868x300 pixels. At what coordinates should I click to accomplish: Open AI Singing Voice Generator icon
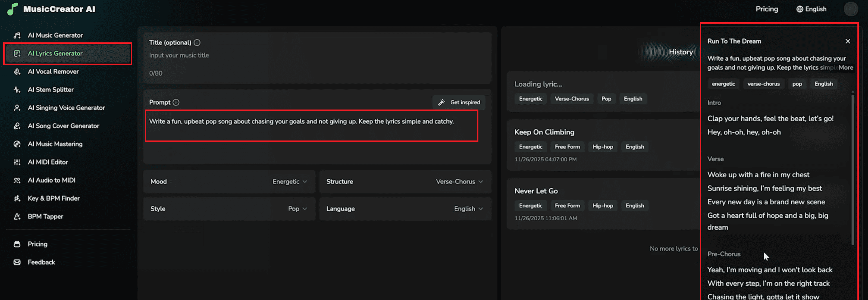17,108
